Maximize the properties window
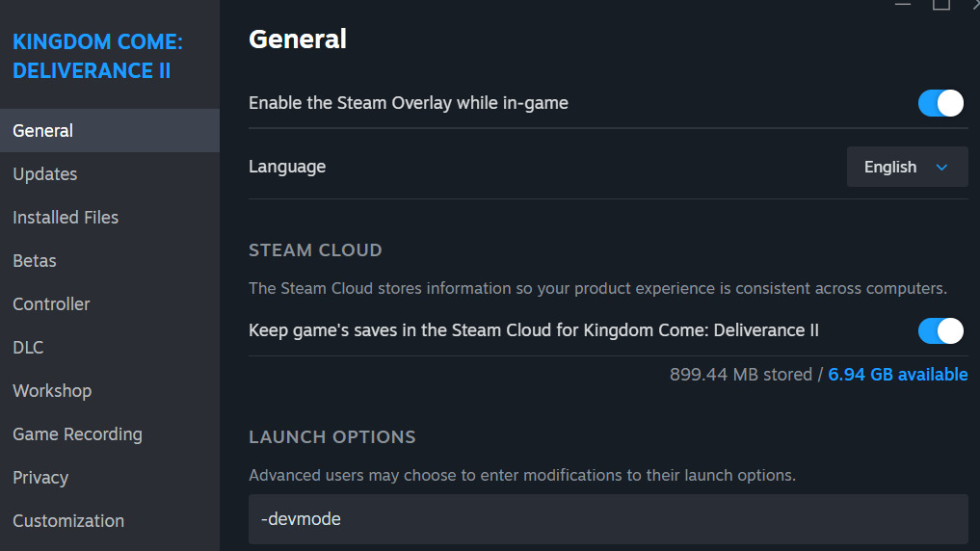Viewport: 980px width, 551px height. [x=940, y=4]
